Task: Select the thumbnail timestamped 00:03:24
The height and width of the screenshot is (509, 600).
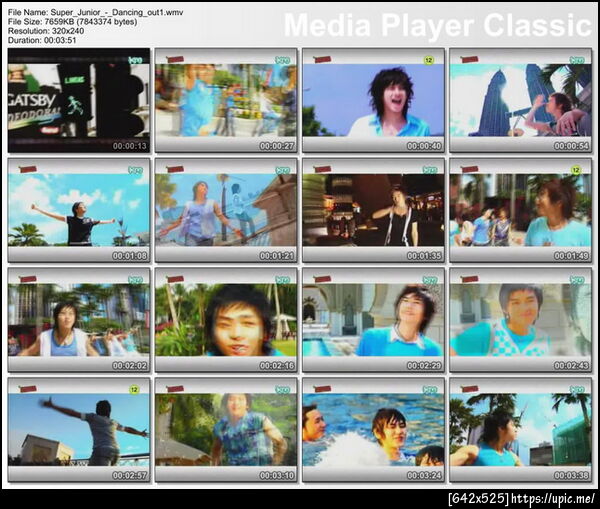Action: tap(373, 430)
